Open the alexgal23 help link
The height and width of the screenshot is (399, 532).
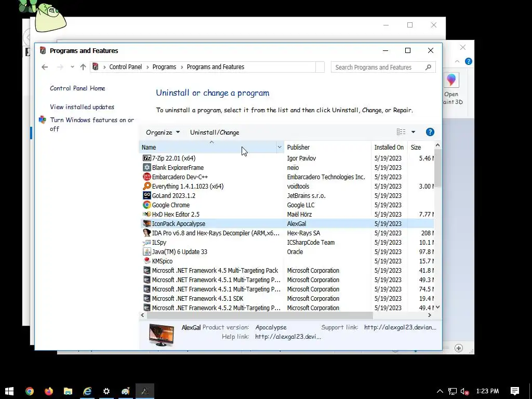point(288,337)
